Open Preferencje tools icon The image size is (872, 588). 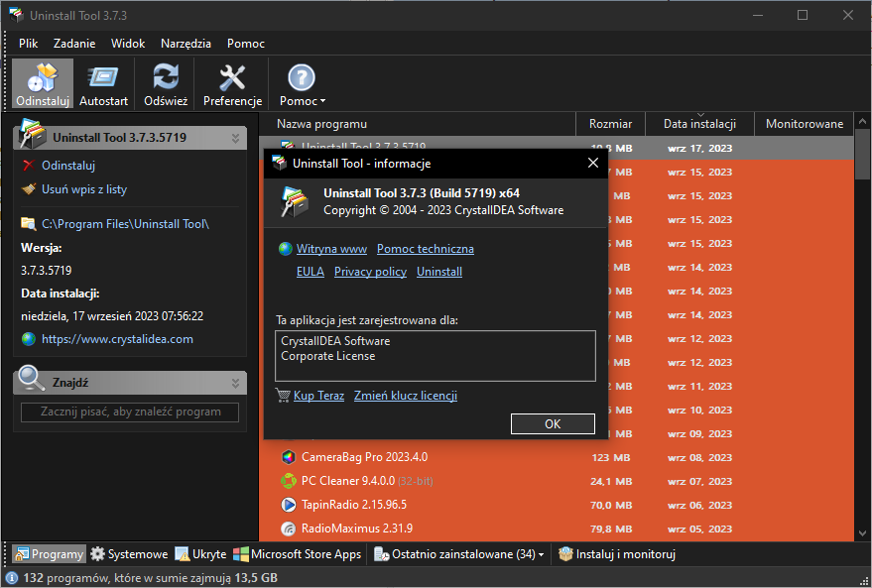click(x=232, y=84)
